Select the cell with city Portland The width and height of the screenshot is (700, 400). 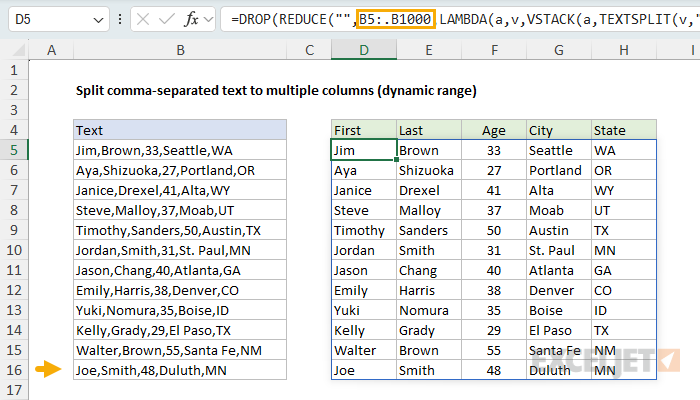(x=558, y=170)
